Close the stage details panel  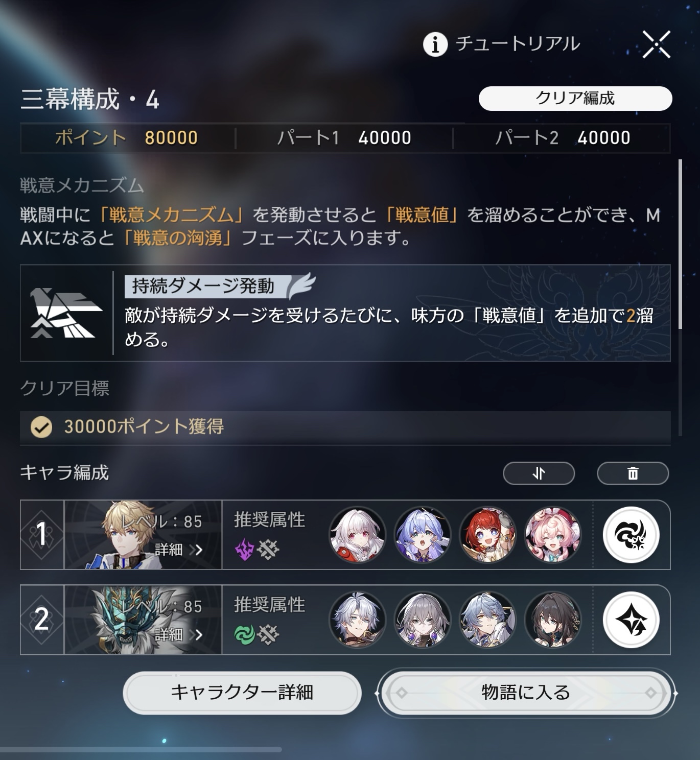click(657, 44)
